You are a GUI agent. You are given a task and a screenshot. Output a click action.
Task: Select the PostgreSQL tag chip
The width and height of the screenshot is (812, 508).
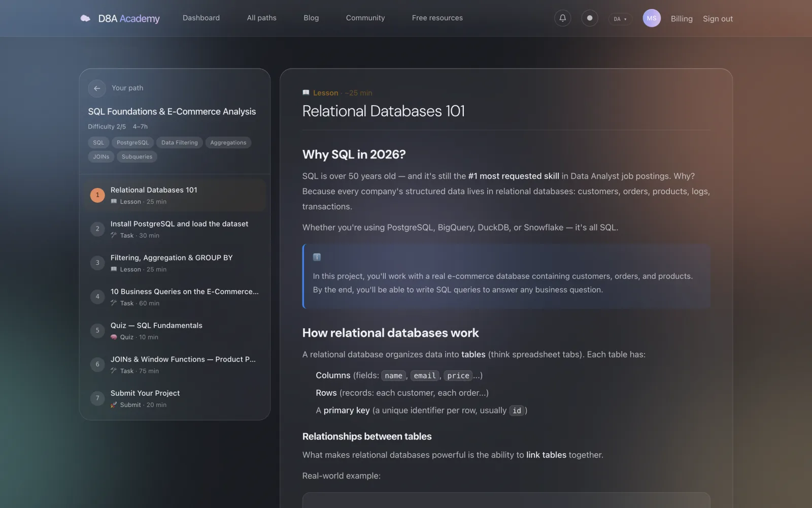[x=132, y=143]
